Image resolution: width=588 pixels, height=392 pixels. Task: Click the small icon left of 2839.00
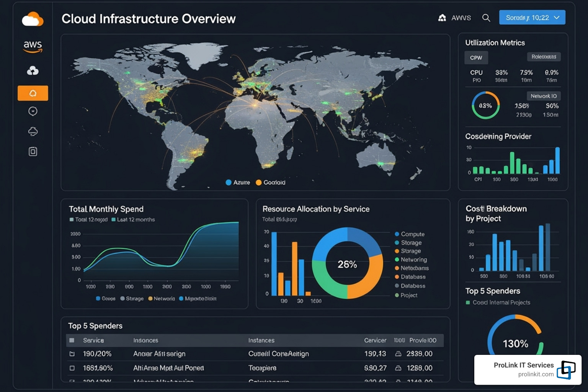(x=398, y=354)
